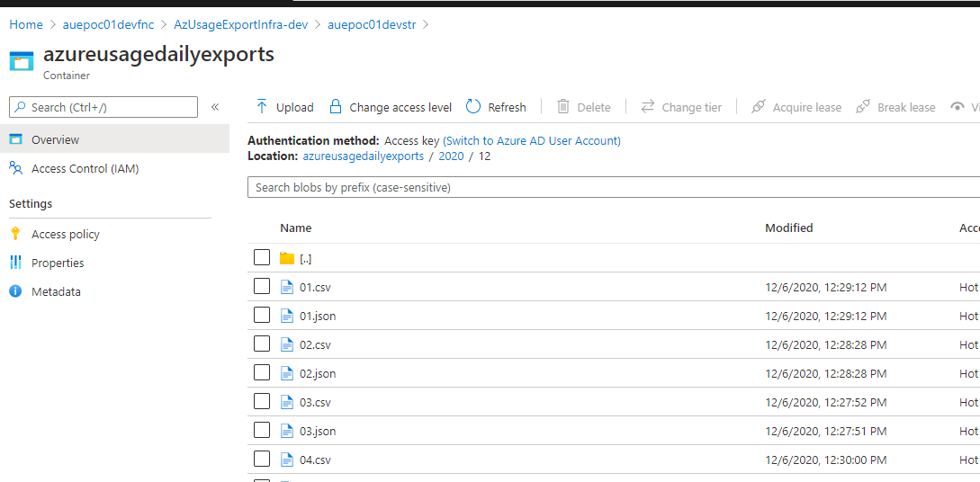Sort blobs by the Modified column header

tap(788, 228)
